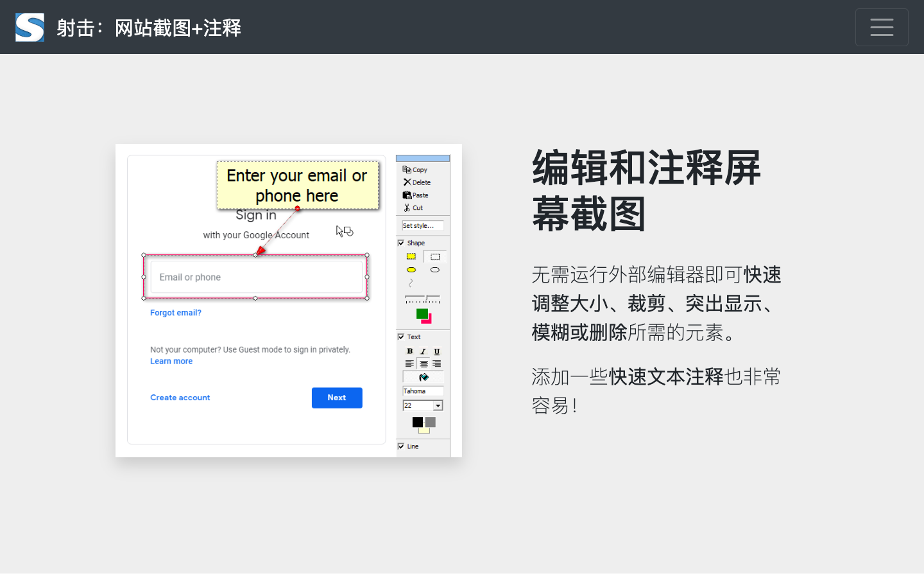The image size is (924, 578).
Task: Enable the Line checkbox
Action: [401, 446]
